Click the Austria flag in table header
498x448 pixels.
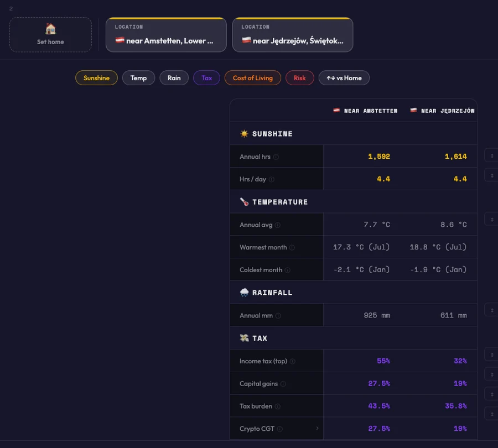(x=336, y=110)
